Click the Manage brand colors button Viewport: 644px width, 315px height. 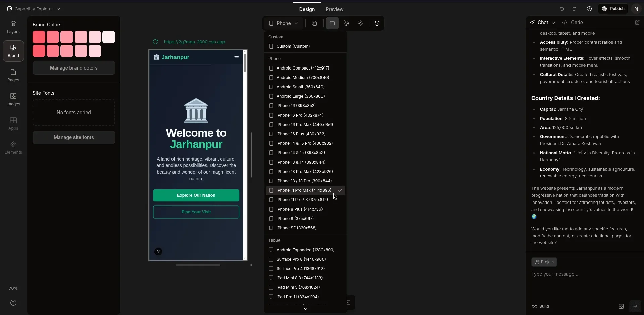click(74, 68)
